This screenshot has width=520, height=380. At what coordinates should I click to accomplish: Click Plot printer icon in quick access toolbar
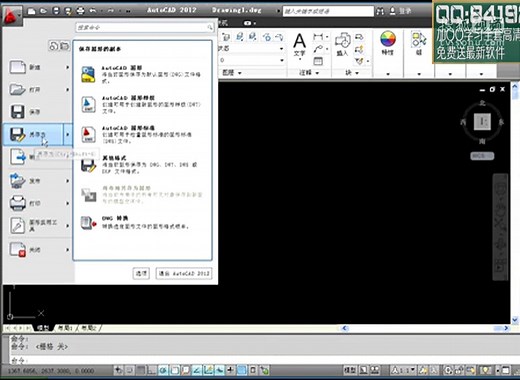(80, 11)
